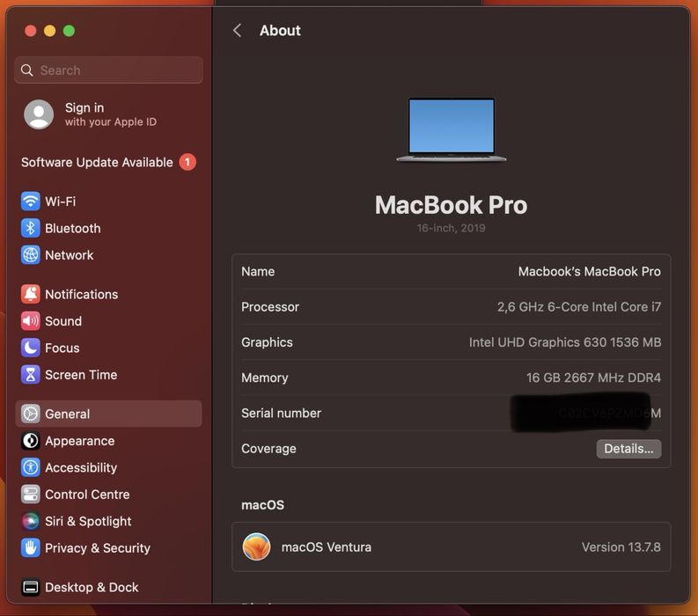
Task: Click the 16 GB 2667 MHz DDR4 value
Action: [593, 378]
